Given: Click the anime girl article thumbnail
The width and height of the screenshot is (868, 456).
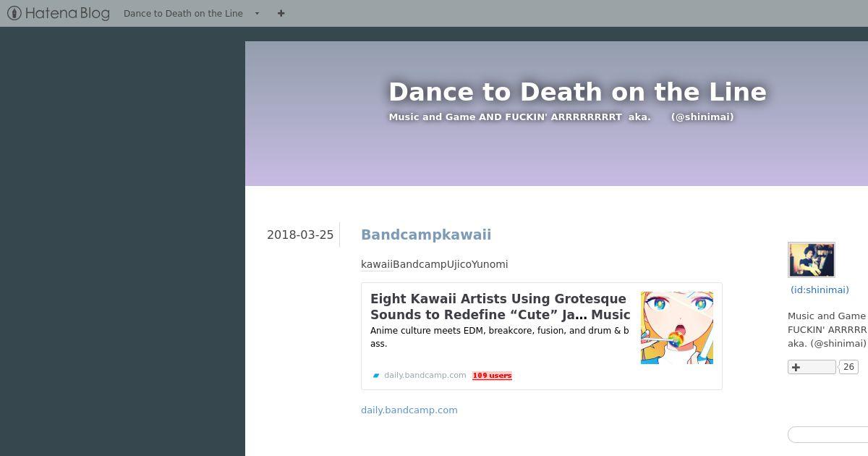Looking at the screenshot, I should coord(677,328).
